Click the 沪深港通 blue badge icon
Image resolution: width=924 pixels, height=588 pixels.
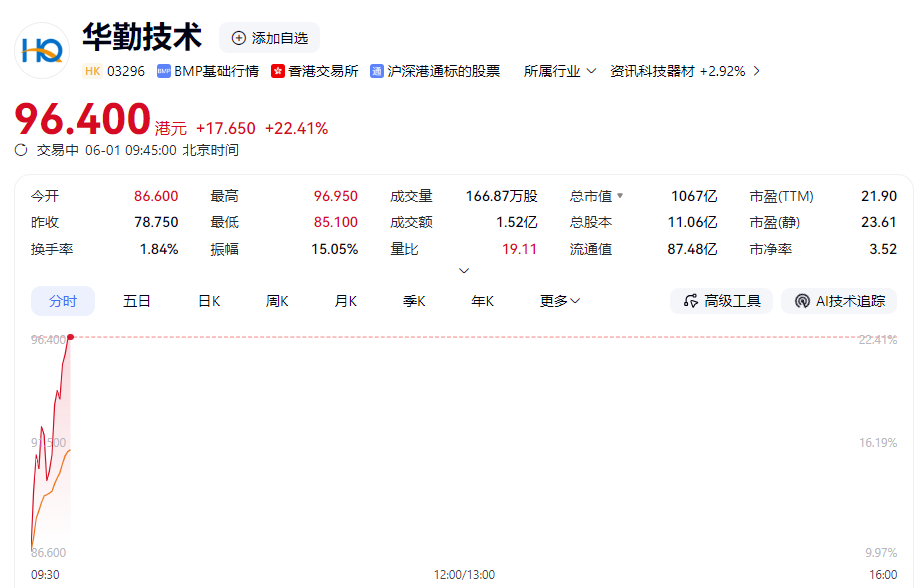coord(377,71)
